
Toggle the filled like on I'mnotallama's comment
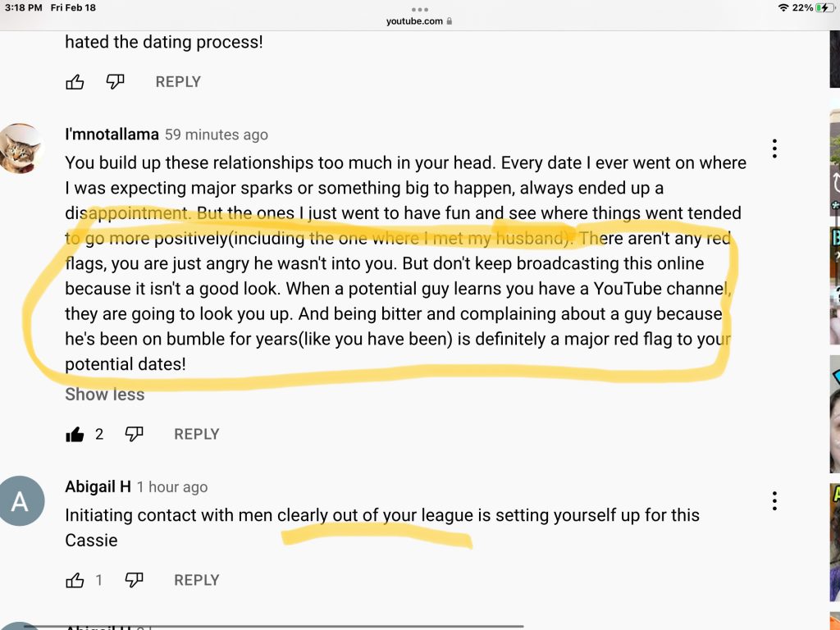(75, 435)
